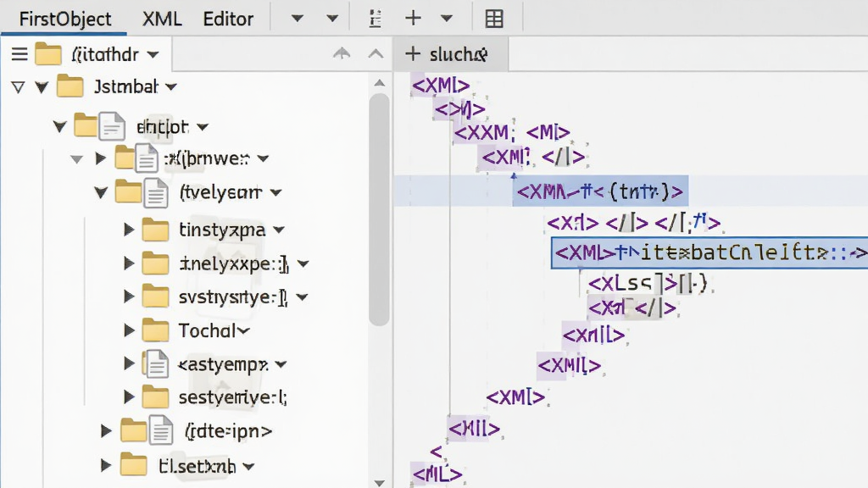Click the tree panel scrollbar thumb
The height and width of the screenshot is (488, 868).
coord(379,210)
